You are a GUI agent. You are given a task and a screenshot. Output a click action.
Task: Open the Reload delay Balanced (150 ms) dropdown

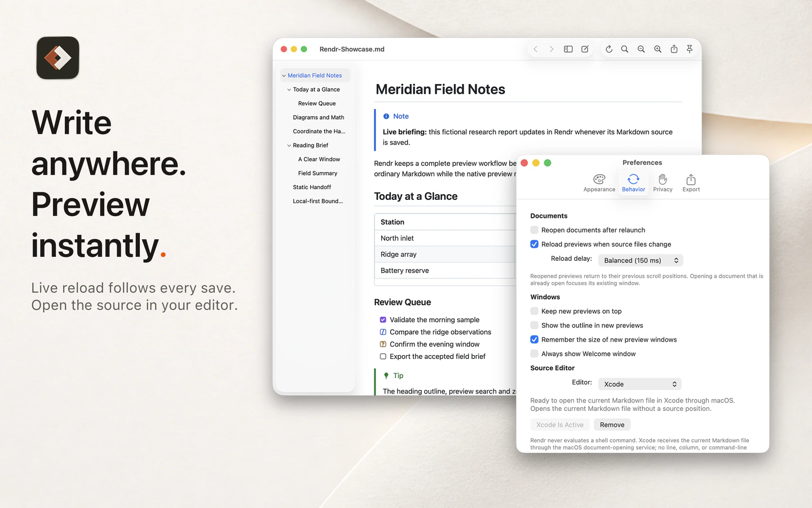coord(641,260)
